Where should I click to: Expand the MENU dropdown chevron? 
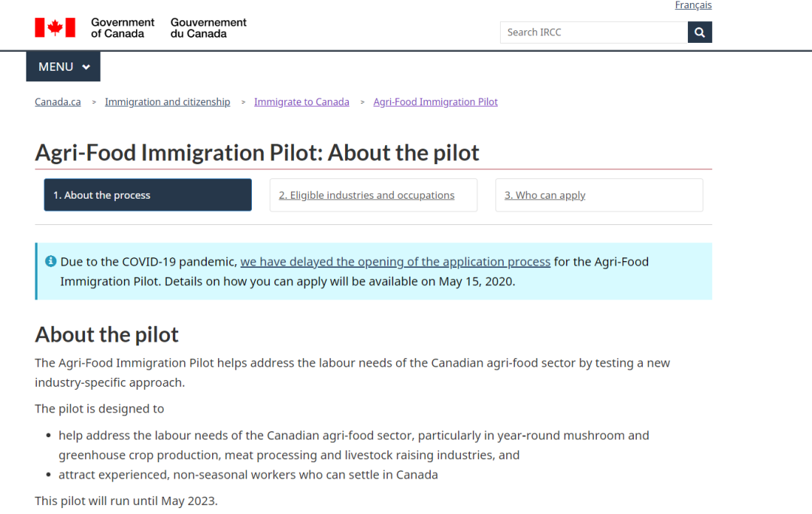(x=86, y=67)
